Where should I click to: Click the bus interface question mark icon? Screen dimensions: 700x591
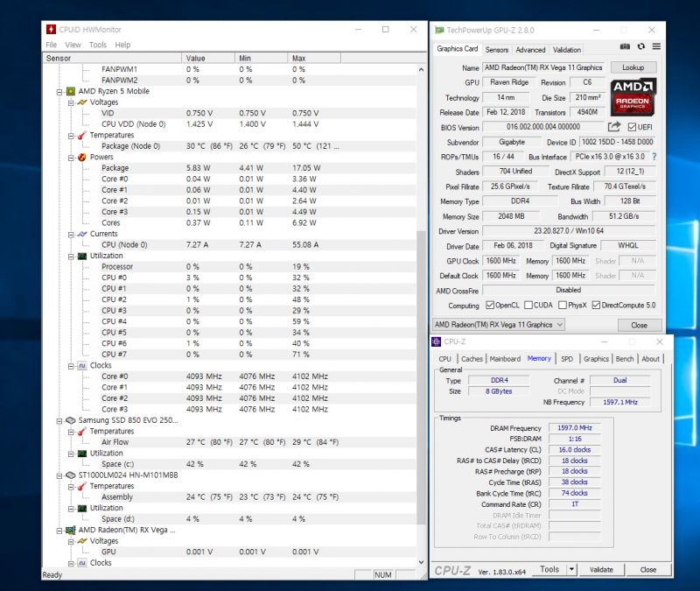654,157
